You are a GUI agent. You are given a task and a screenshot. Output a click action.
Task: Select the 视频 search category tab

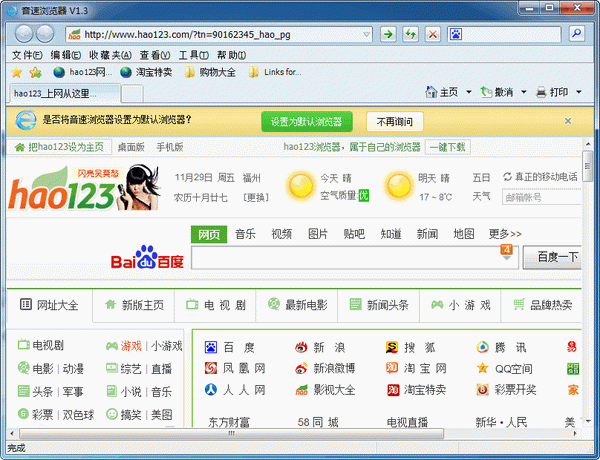tap(282, 234)
